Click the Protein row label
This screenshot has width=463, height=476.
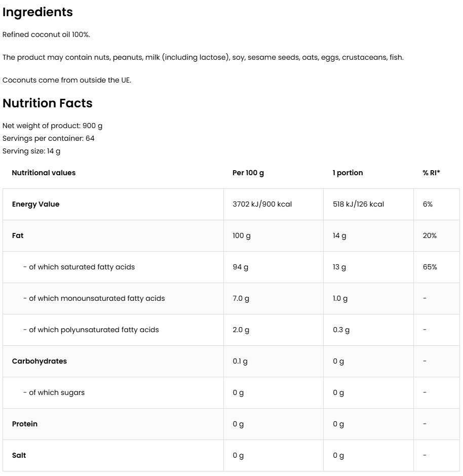(25, 424)
